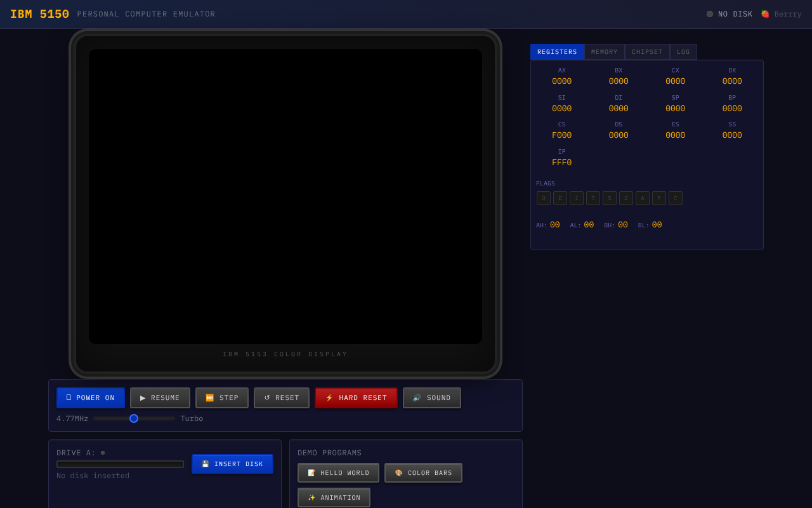Click the Overflow (O) flag indicator

point(544,198)
